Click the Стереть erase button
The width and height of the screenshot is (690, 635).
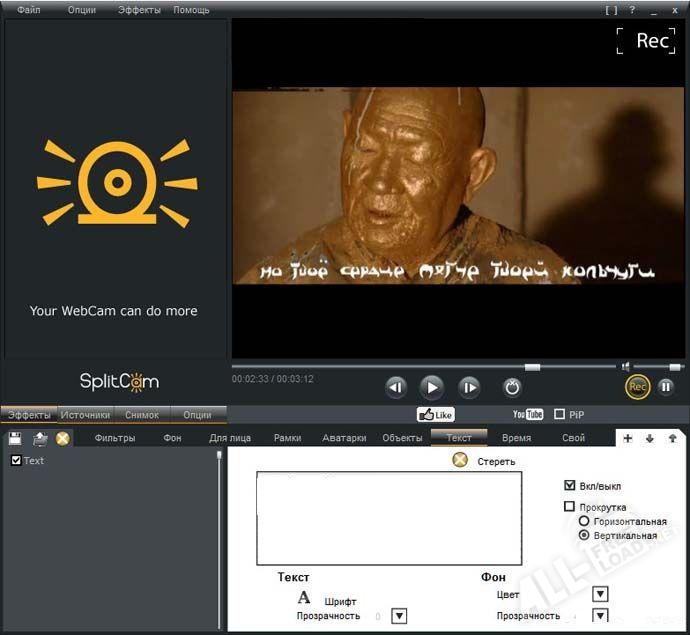[460, 461]
